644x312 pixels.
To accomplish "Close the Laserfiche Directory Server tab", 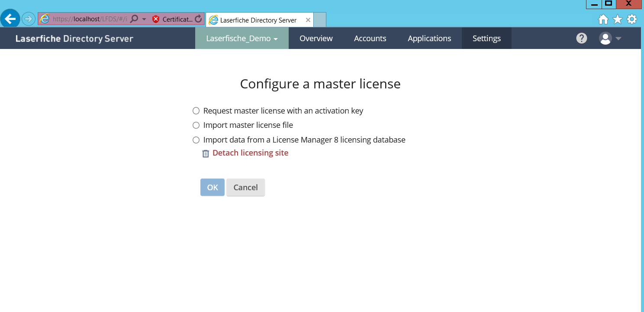I will (x=308, y=20).
